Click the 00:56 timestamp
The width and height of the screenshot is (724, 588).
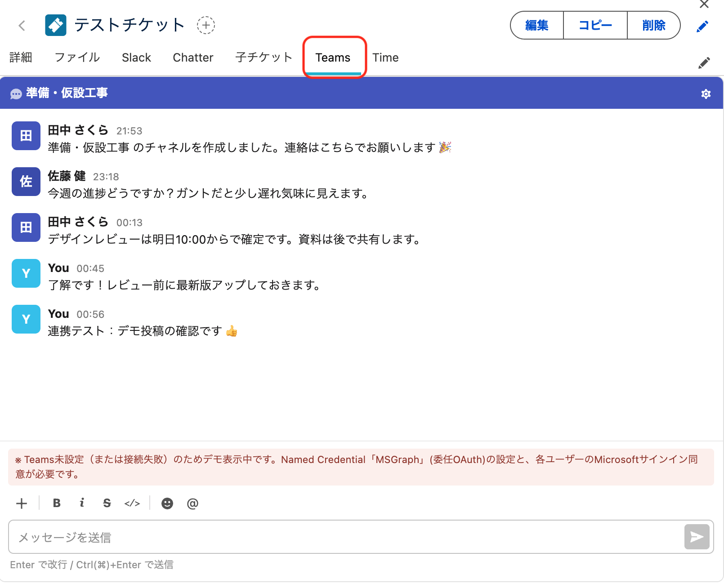(x=90, y=314)
